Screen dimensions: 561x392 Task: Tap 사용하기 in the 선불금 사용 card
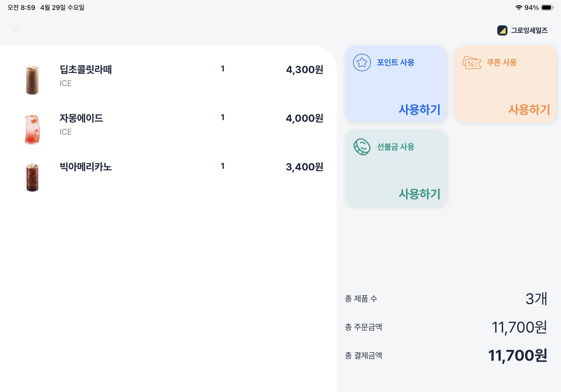420,194
